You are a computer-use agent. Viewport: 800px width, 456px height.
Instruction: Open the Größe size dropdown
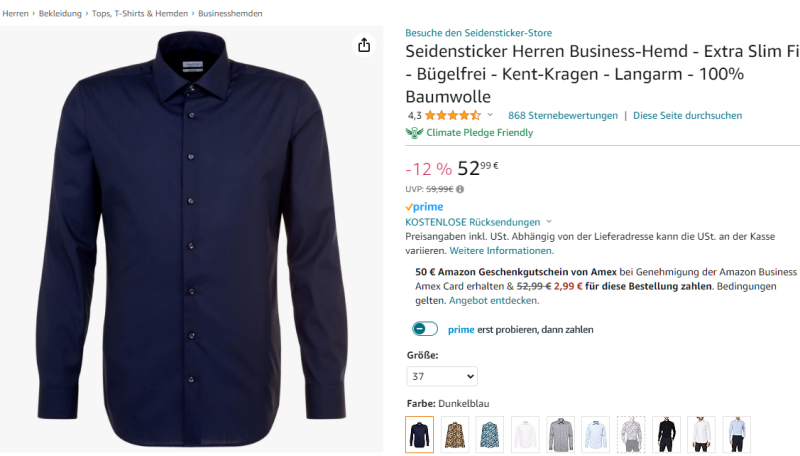coord(442,376)
